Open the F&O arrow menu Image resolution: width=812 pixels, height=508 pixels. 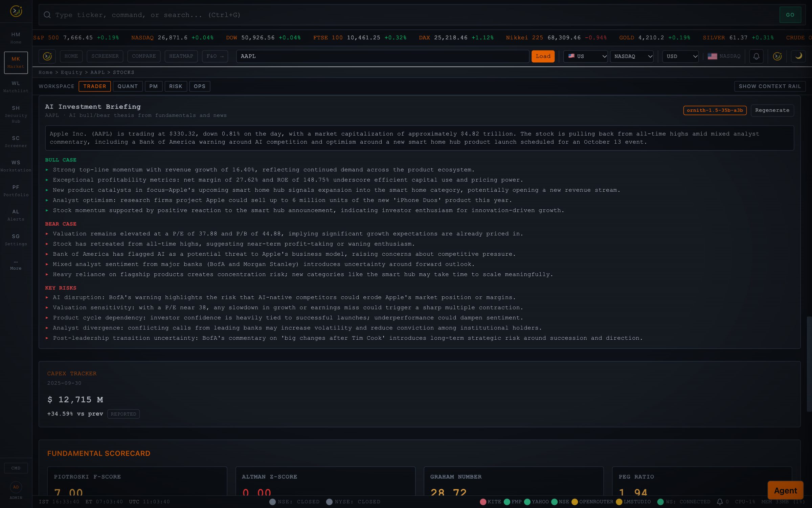click(x=215, y=56)
